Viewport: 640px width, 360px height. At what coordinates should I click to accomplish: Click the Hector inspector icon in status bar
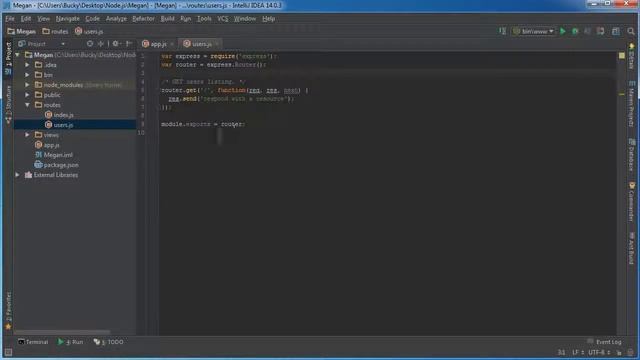(631, 352)
